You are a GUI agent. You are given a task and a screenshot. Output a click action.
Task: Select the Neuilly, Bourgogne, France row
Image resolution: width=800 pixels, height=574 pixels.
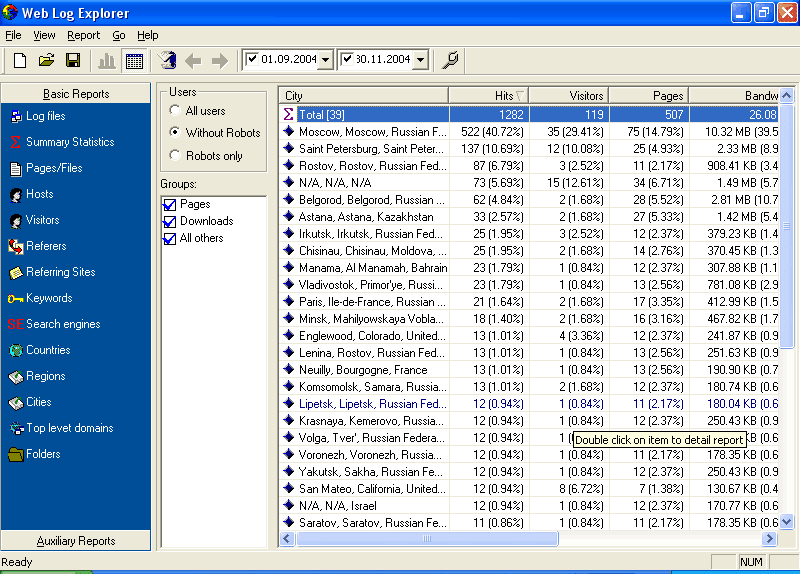click(530, 370)
